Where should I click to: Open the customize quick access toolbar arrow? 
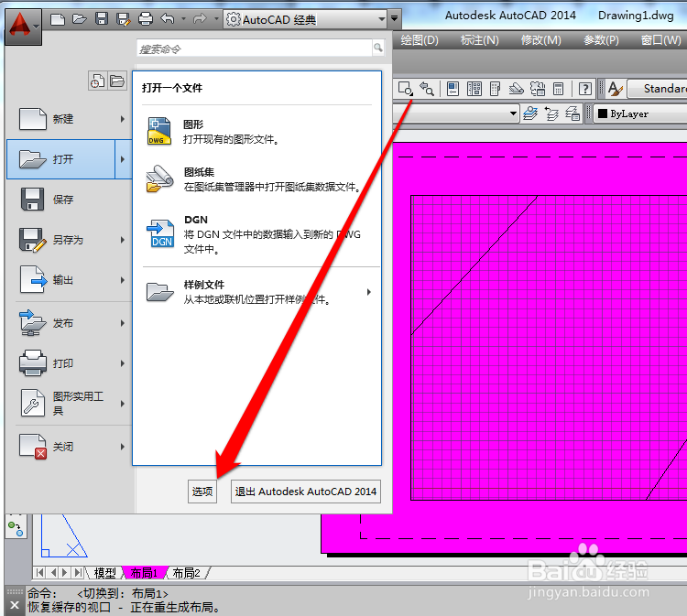point(394,19)
